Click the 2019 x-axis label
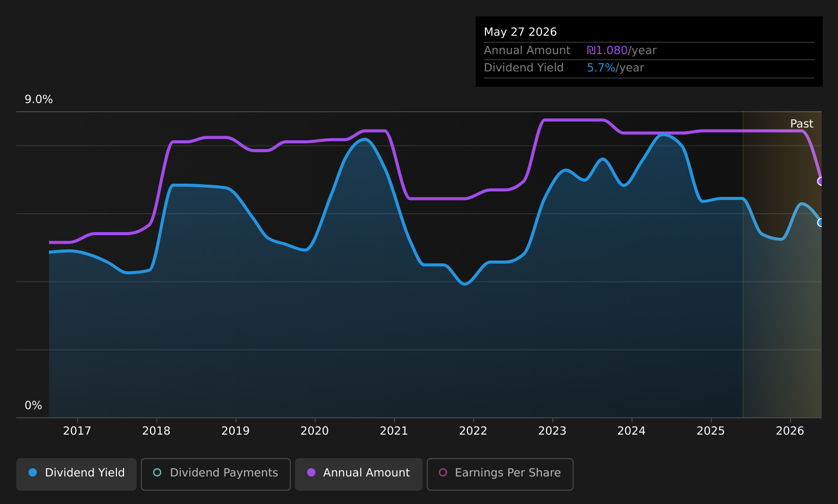 [235, 431]
